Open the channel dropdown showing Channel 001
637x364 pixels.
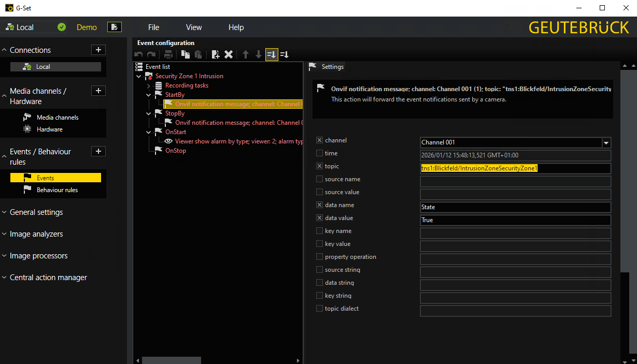606,142
